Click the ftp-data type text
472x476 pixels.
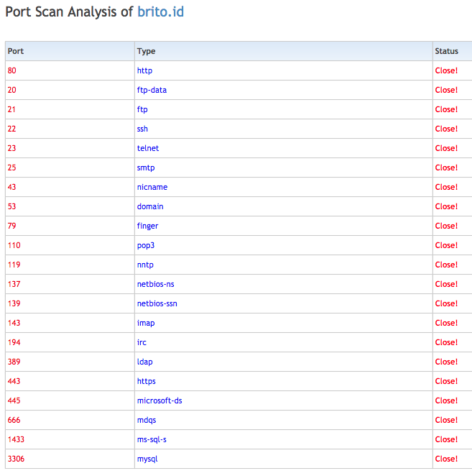click(152, 90)
